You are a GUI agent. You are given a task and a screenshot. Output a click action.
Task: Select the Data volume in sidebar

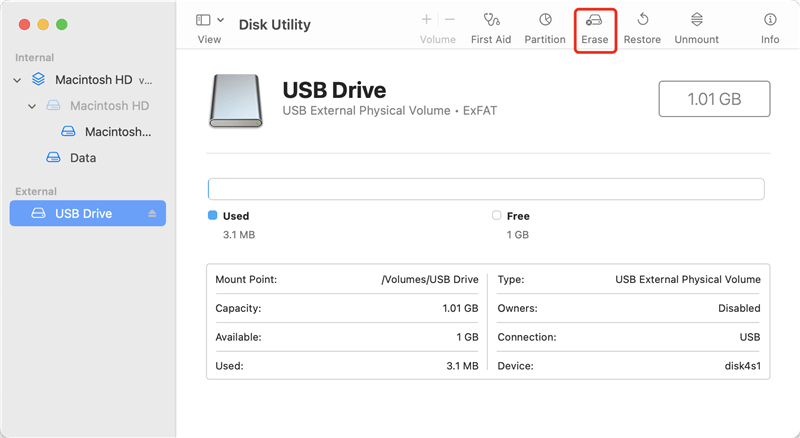(x=82, y=158)
